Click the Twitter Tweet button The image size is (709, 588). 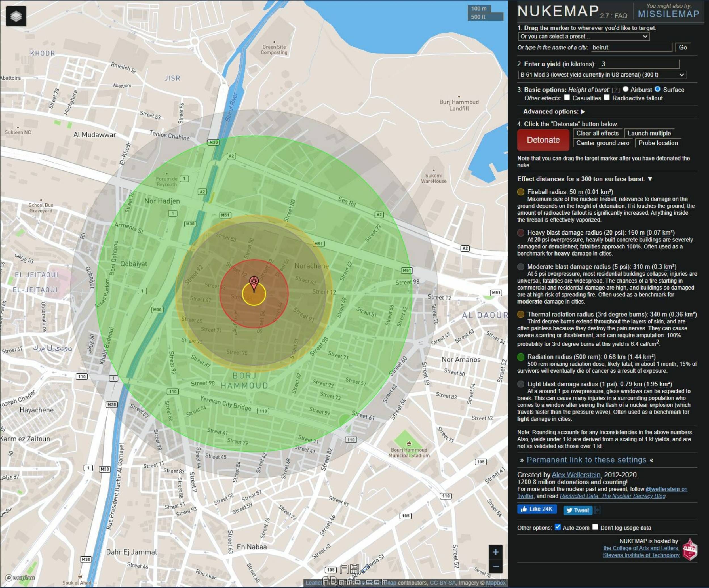(578, 510)
